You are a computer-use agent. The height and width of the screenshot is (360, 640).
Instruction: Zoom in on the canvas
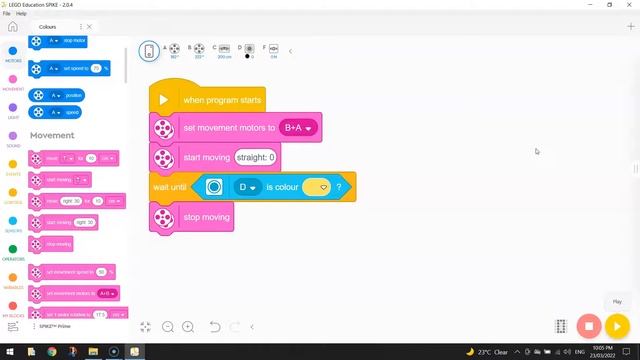coord(188,327)
